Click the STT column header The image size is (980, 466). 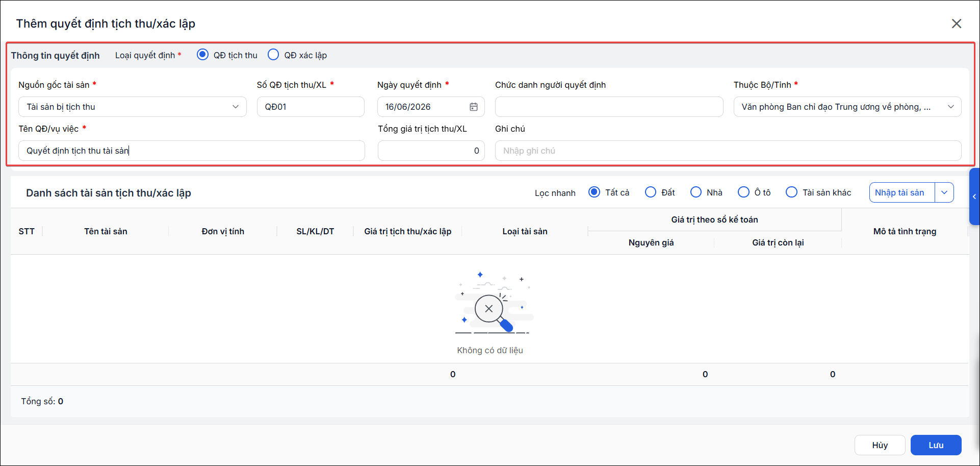pyautogui.click(x=27, y=231)
